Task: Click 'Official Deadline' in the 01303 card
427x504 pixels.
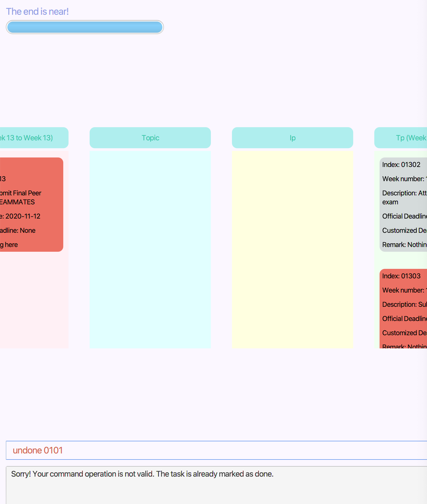Action: pos(405,319)
